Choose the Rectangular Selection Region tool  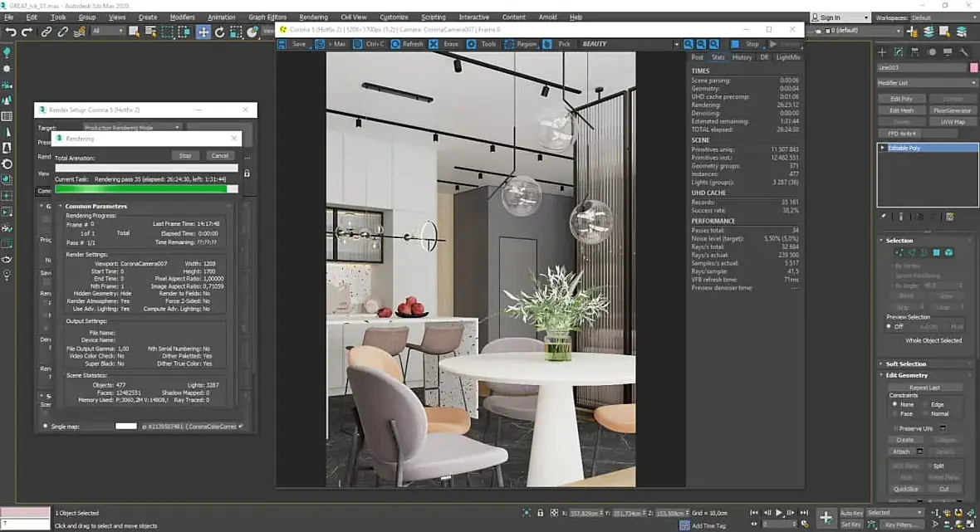click(x=168, y=32)
